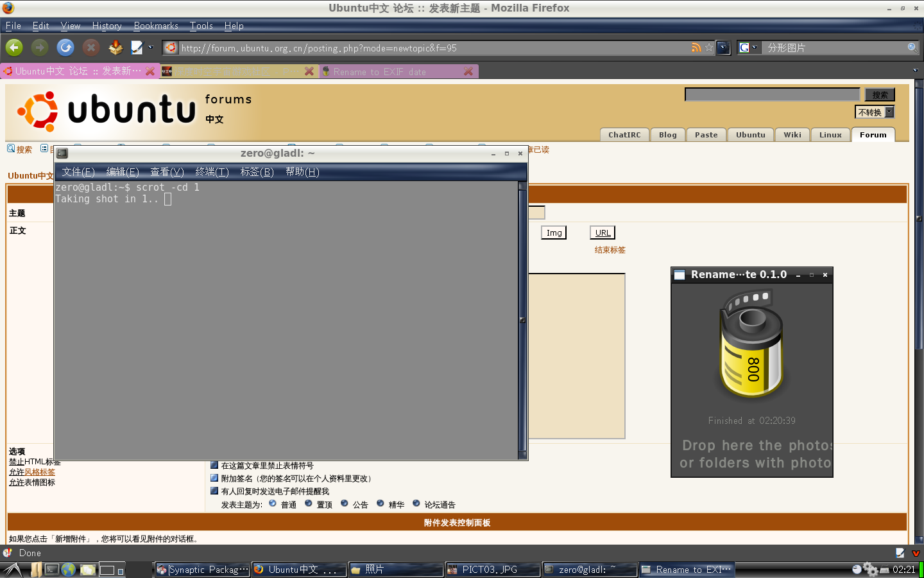Click the magnifier search icon in Firefox search box
Screen dimensions: 924x578
tap(912, 48)
